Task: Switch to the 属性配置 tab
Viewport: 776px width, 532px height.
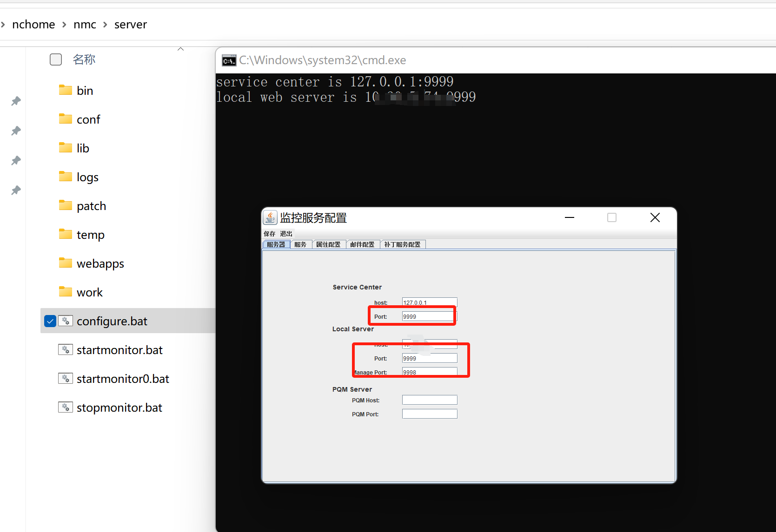Action: coord(328,244)
